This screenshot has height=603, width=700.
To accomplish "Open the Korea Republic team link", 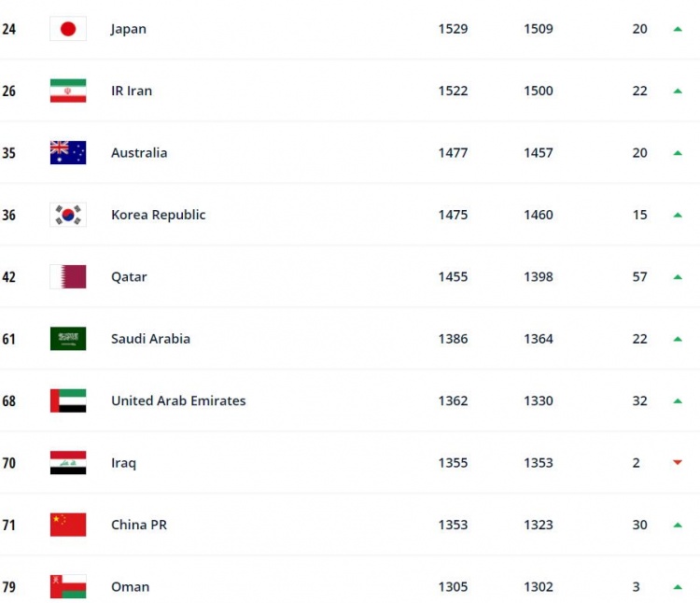I will tap(159, 215).
